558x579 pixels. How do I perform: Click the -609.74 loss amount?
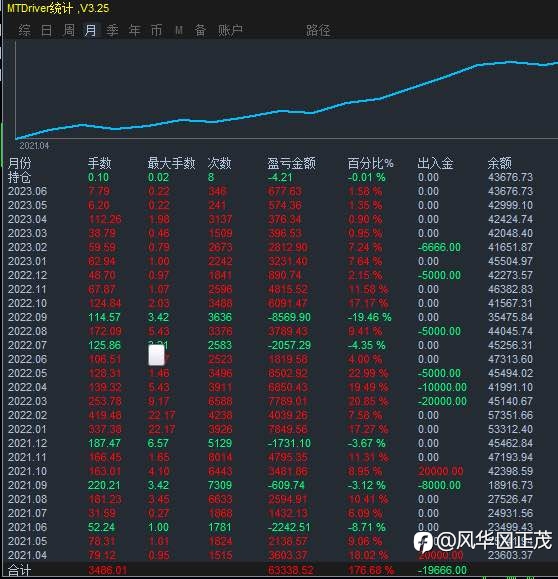[287, 485]
